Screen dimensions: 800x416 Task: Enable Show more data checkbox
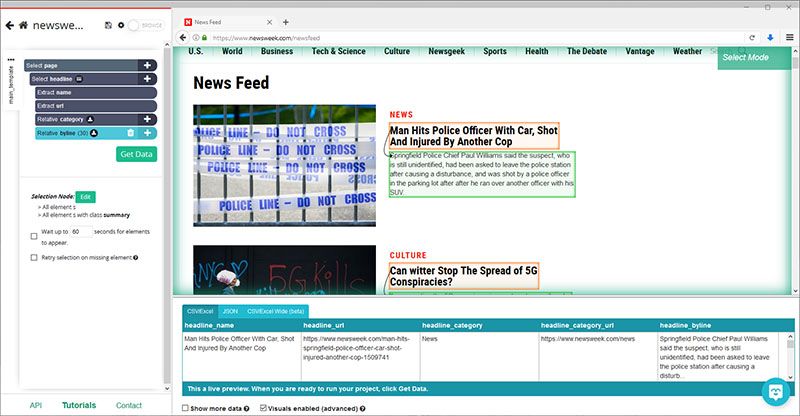[x=185, y=408]
